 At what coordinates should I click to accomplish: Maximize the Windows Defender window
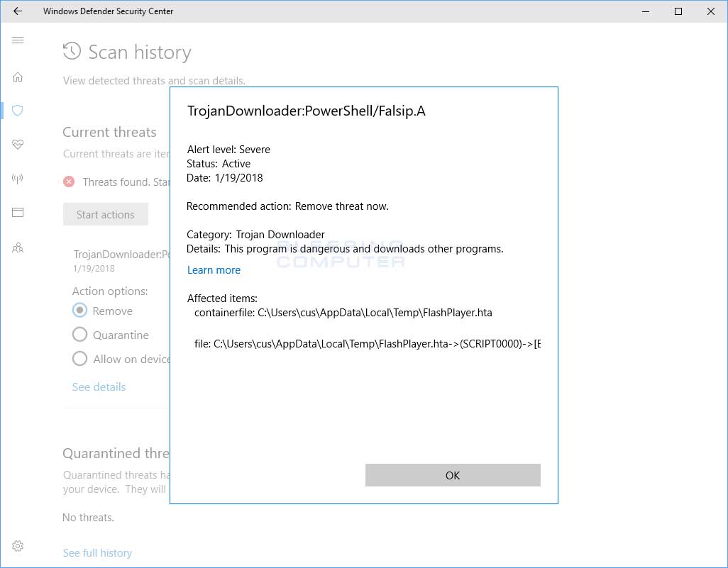click(678, 11)
